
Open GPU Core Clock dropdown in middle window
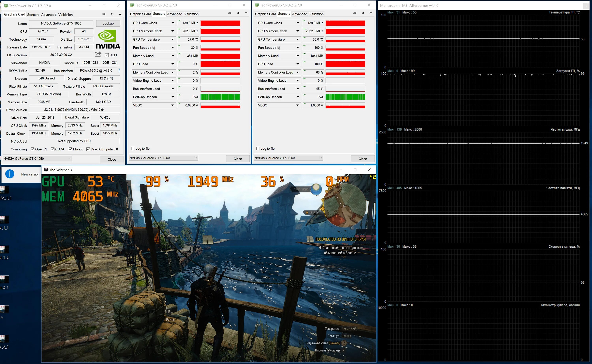173,23
